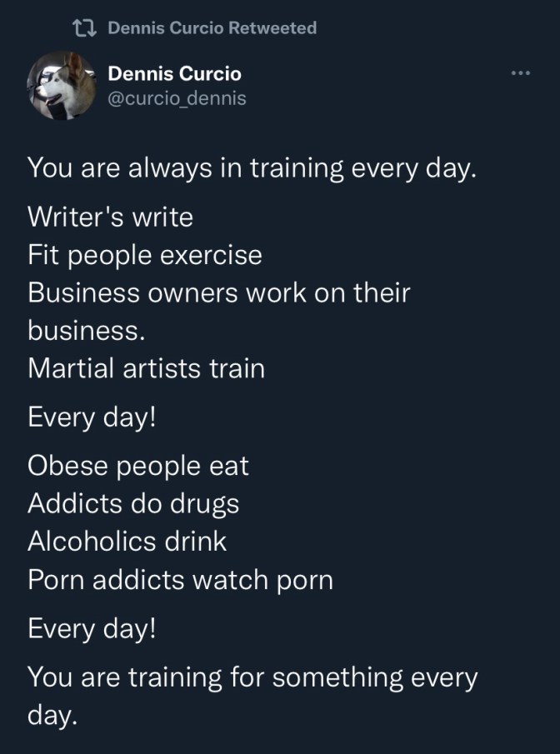The image size is (560, 754).
Task: Select the "Martial artists train" line
Action: [x=147, y=368]
